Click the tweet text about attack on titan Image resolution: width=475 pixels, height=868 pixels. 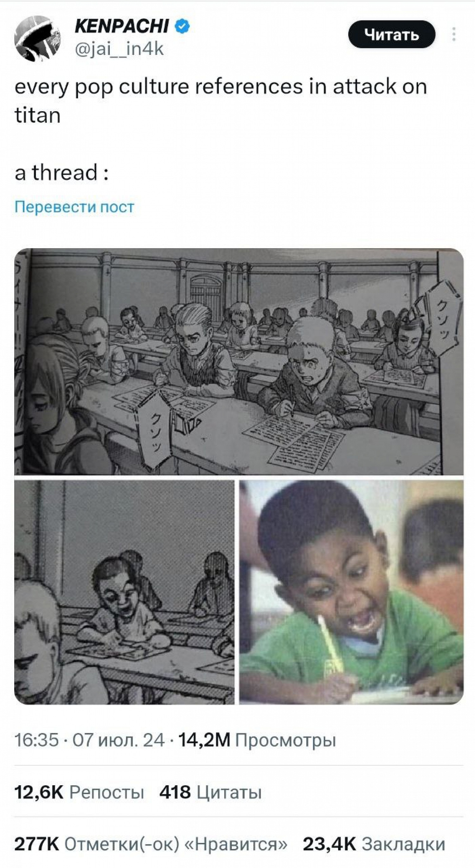(x=221, y=100)
